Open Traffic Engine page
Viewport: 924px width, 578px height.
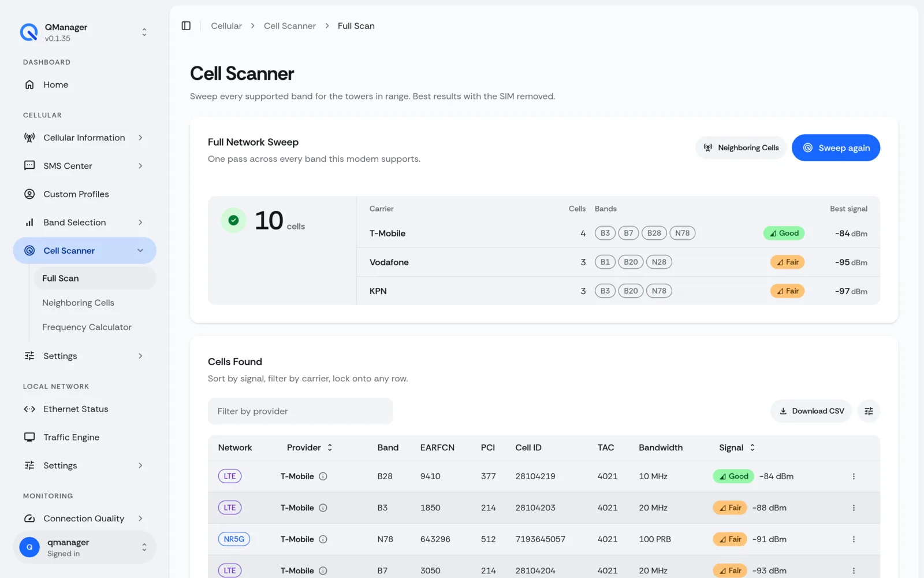pos(84,438)
